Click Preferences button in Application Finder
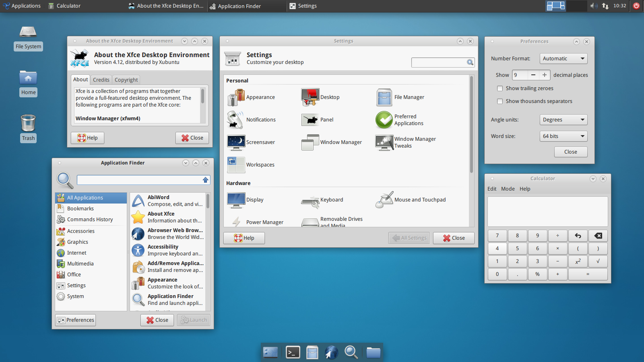This screenshot has width=644, height=362. [76, 320]
